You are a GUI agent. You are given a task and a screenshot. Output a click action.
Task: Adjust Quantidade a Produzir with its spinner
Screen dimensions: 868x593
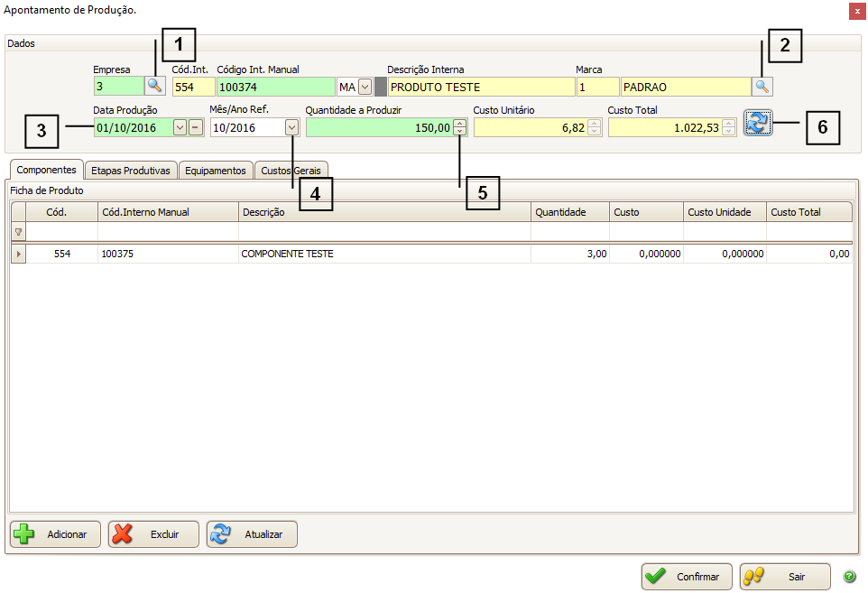point(459,128)
